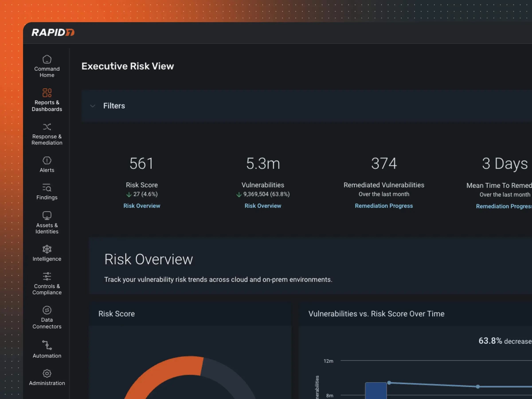This screenshot has width=532, height=399.
Task: Select the Reports & Dashboards icon
Action: click(47, 93)
